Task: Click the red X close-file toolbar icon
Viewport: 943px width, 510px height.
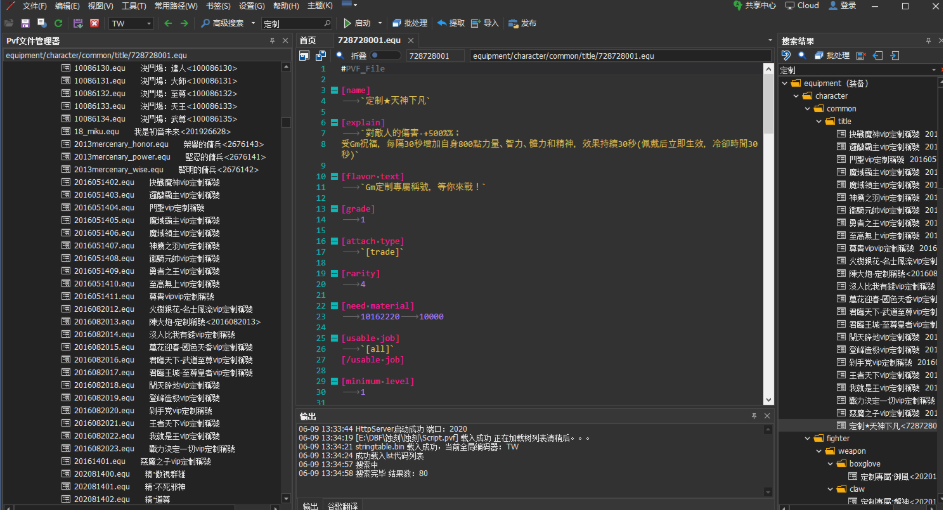Action: (94, 23)
